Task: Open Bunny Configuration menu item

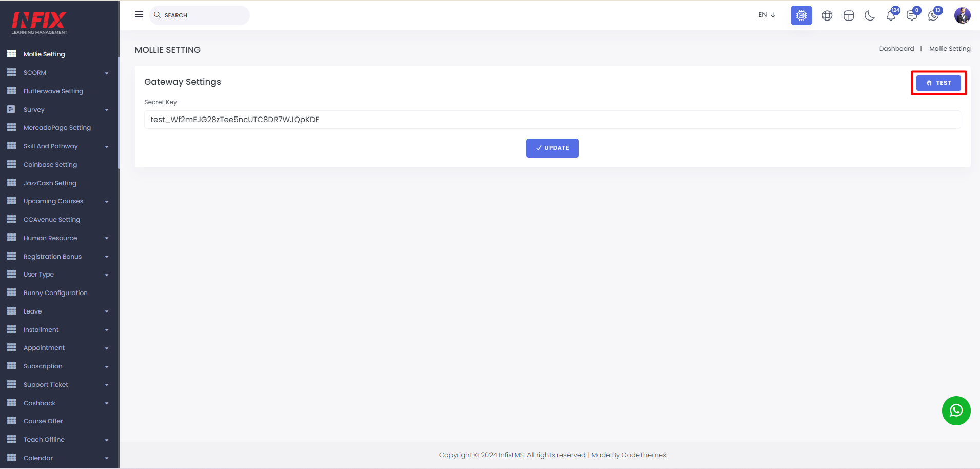Action: tap(55, 292)
